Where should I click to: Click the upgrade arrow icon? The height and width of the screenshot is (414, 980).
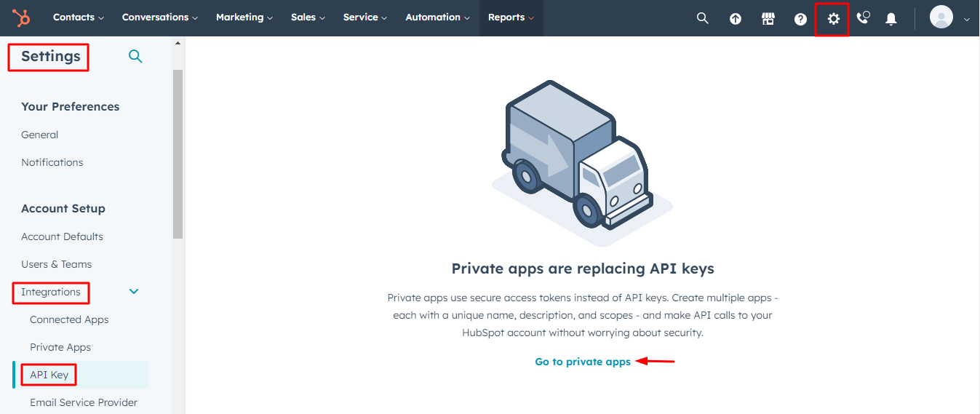736,19
